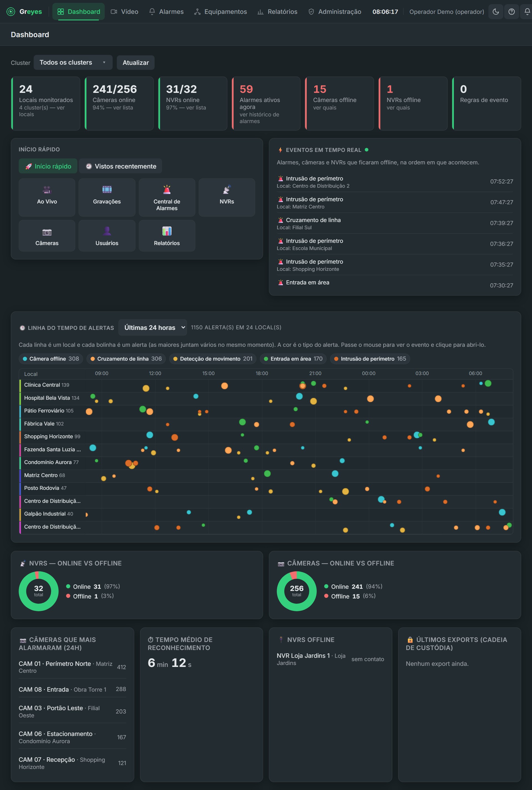This screenshot has width=532, height=790.
Task: Open Câmeras quick-start tile
Action: point(47,236)
